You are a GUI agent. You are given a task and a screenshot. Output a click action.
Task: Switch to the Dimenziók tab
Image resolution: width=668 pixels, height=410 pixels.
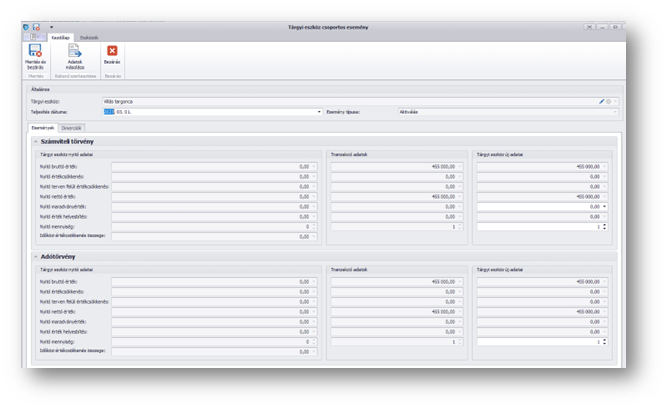[x=72, y=128]
